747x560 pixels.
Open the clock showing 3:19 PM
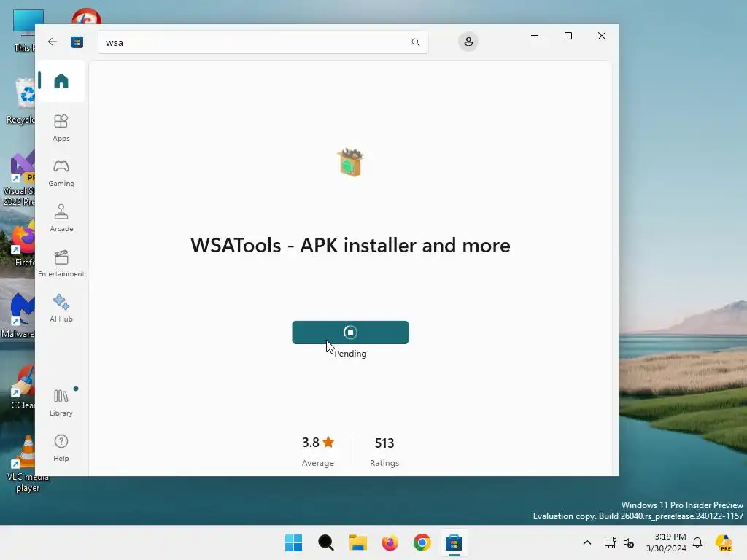point(666,542)
